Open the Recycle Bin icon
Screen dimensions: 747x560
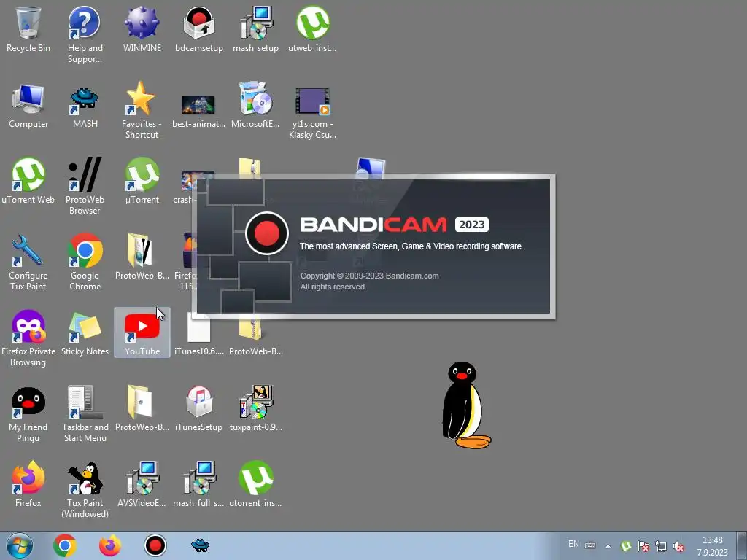pyautogui.click(x=28, y=29)
